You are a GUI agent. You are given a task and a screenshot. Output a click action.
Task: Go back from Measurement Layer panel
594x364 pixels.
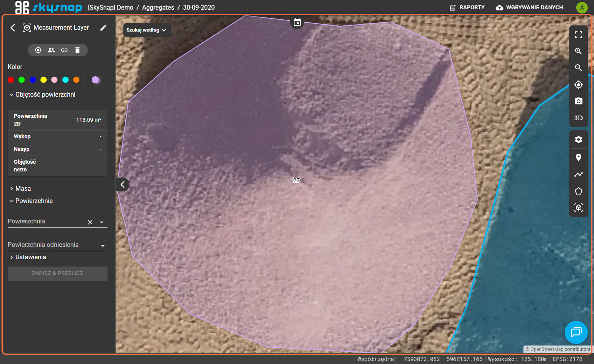click(x=13, y=28)
